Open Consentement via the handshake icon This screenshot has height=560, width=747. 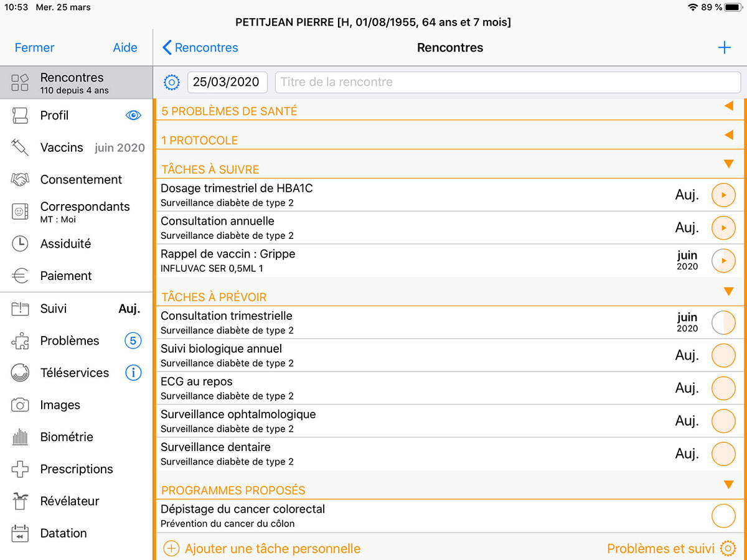click(20, 180)
